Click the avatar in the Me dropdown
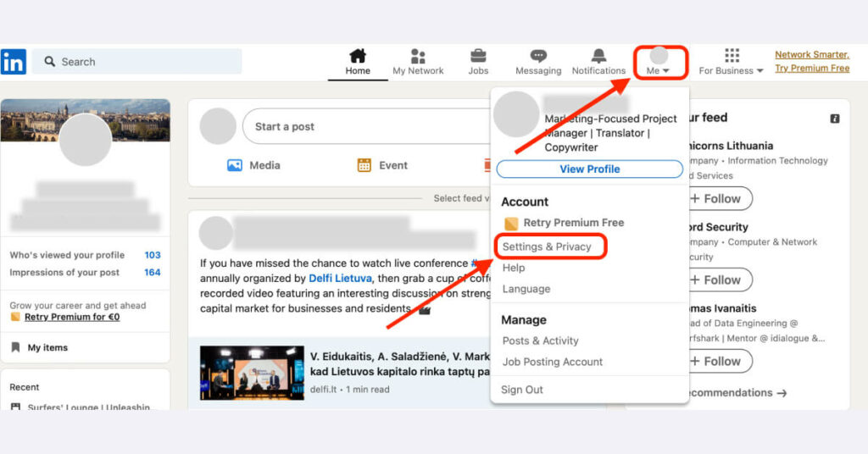The height and width of the screenshot is (454, 868). click(x=516, y=114)
